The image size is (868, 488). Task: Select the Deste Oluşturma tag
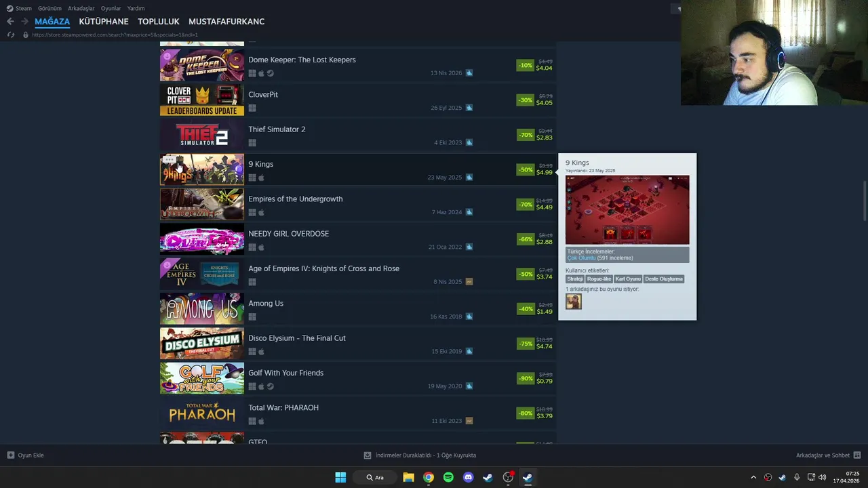(664, 279)
